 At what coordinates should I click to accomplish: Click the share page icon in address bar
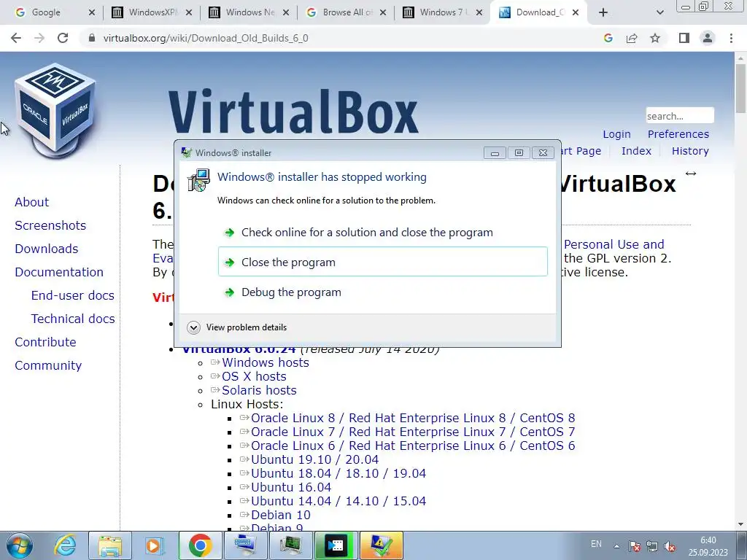[x=632, y=38]
